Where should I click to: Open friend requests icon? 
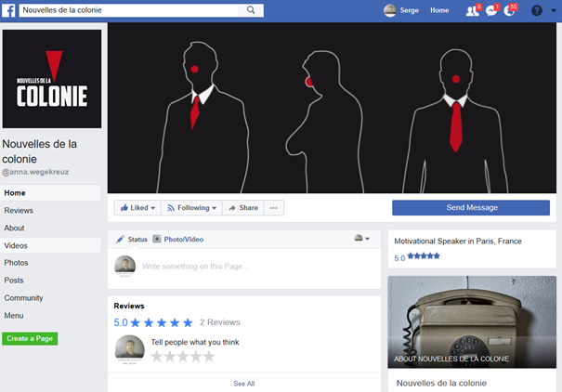pyautogui.click(x=473, y=11)
